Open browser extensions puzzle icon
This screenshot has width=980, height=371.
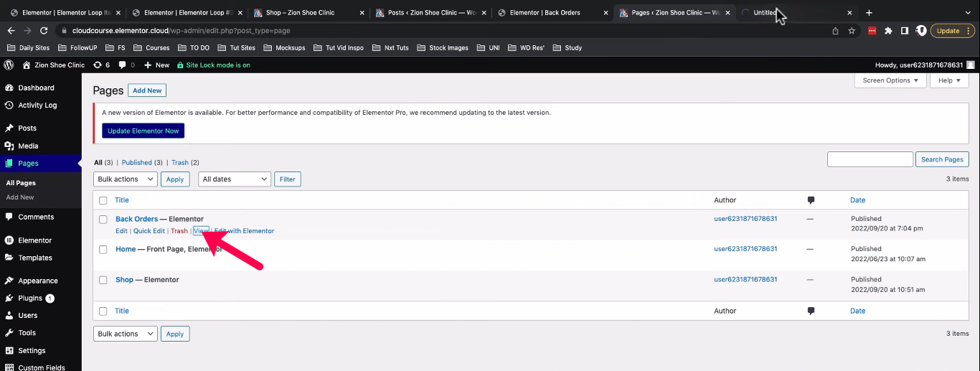(x=888, y=31)
